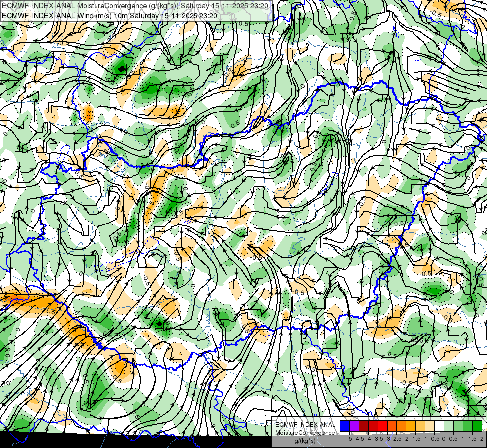Click the Wind (m/s) 10m title line

pyautogui.click(x=109, y=16)
